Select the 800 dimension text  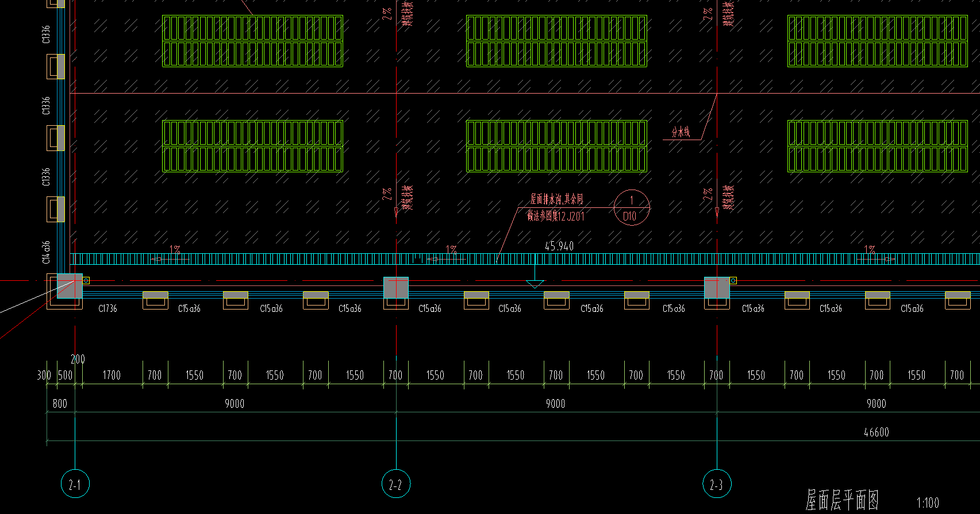60,403
